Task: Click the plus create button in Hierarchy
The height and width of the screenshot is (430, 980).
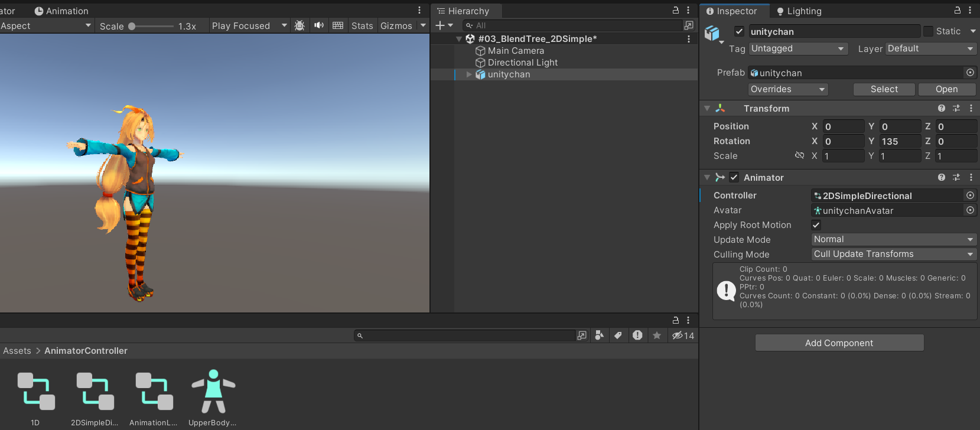Action: 444,25
